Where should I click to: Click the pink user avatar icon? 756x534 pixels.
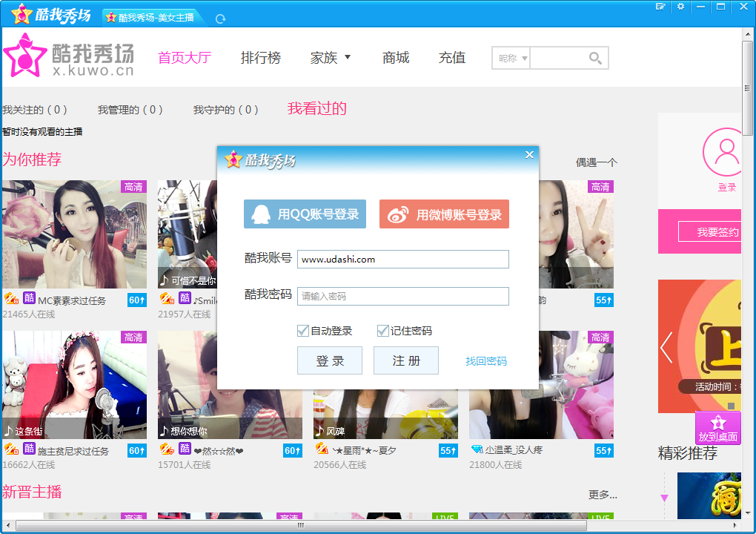(x=722, y=152)
